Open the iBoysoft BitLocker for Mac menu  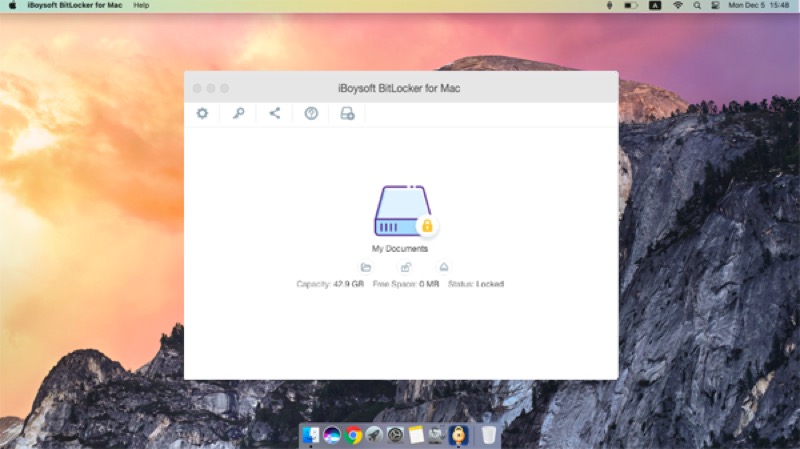coord(74,5)
